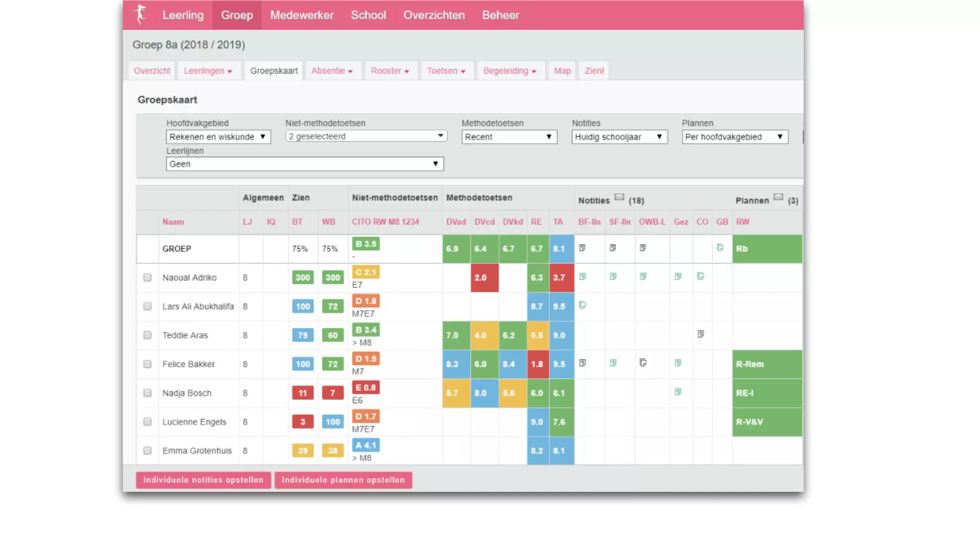This screenshot has height=551, width=980.
Task: Open Nadja Bosch's Gez note icon
Action: [678, 392]
